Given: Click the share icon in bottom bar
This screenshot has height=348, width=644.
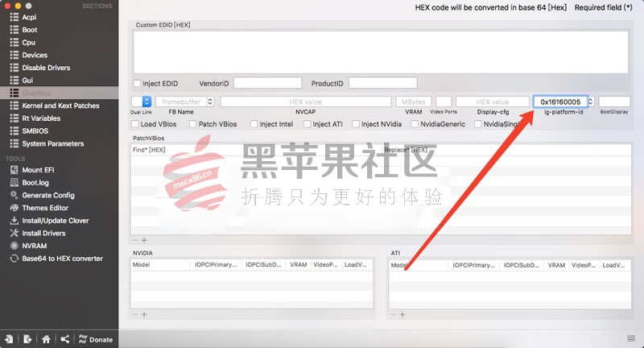Looking at the screenshot, I should [64, 339].
